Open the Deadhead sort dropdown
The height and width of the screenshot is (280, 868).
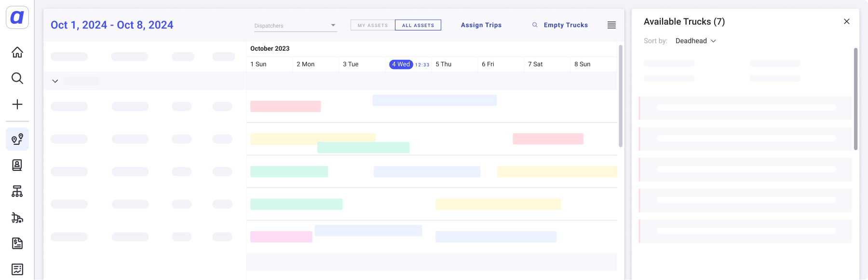(x=695, y=41)
